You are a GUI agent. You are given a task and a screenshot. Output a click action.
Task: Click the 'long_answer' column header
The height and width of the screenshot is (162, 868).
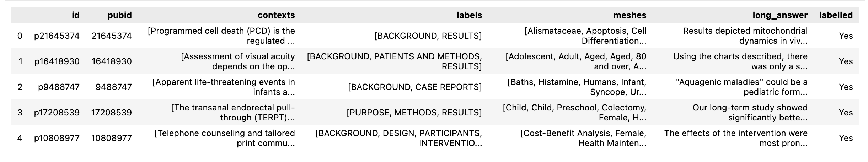[779, 15]
